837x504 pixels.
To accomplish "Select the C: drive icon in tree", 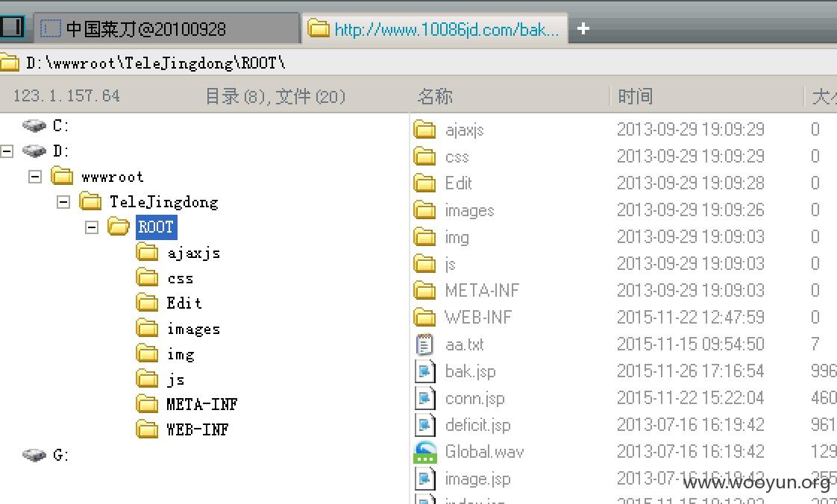I will (x=34, y=126).
